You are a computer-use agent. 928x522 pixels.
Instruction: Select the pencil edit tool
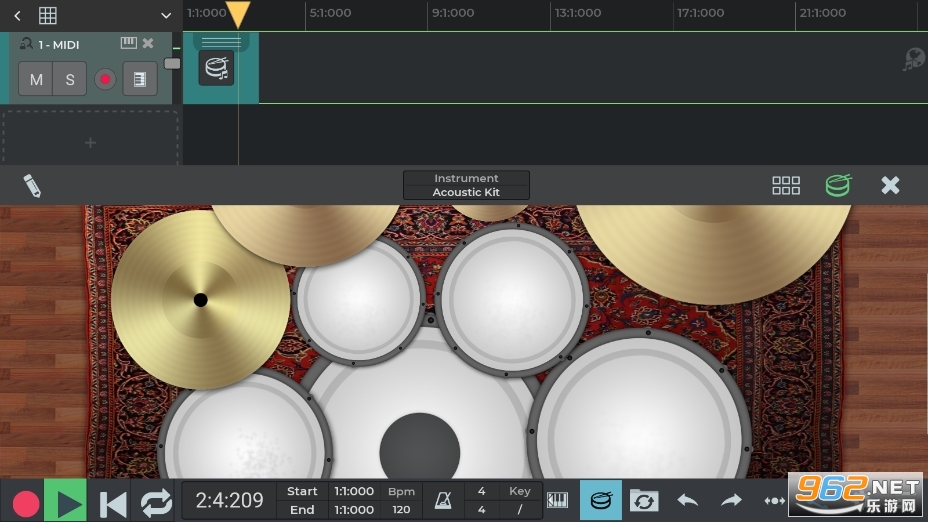coord(32,185)
